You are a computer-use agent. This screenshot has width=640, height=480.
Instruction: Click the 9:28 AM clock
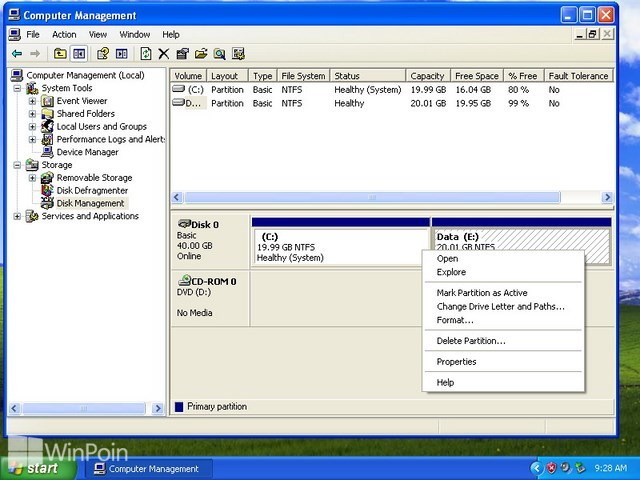610,468
